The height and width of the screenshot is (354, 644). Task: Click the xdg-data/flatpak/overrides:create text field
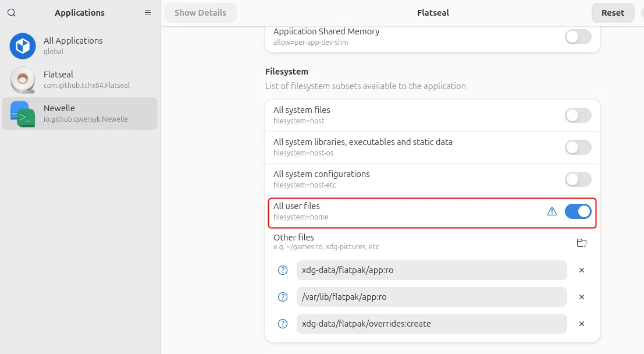pyautogui.click(x=431, y=324)
